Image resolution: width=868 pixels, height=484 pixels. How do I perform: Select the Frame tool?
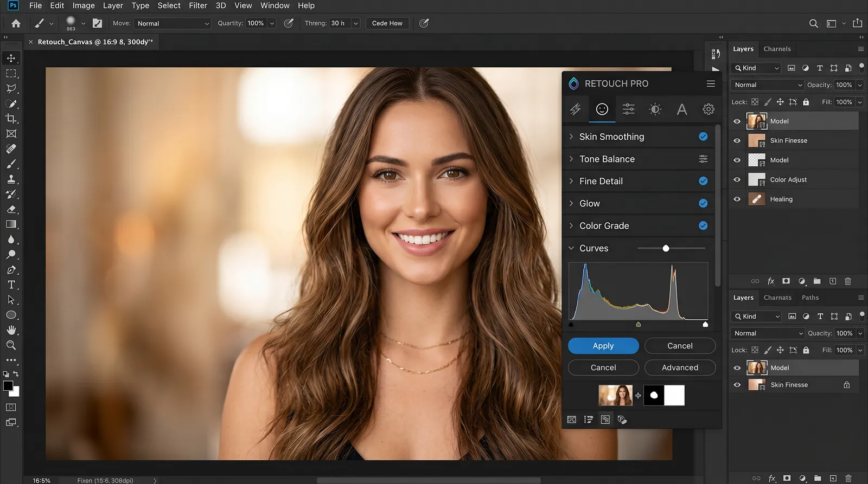[11, 133]
